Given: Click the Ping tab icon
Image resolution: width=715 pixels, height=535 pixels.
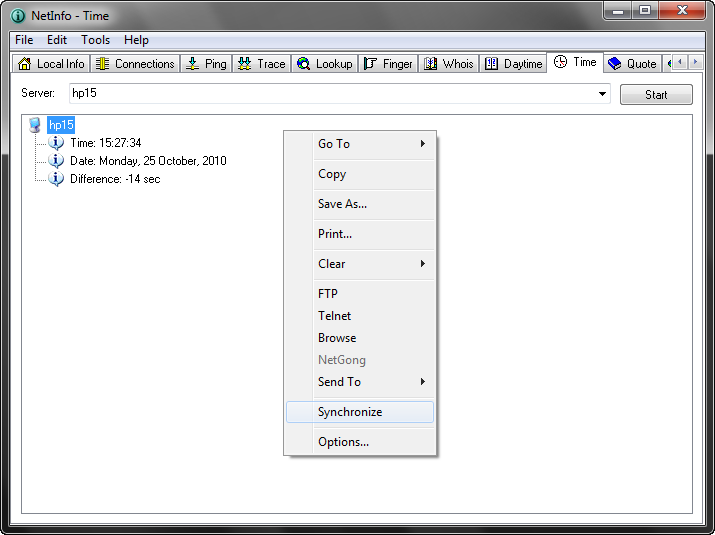Looking at the screenshot, I should click(193, 64).
